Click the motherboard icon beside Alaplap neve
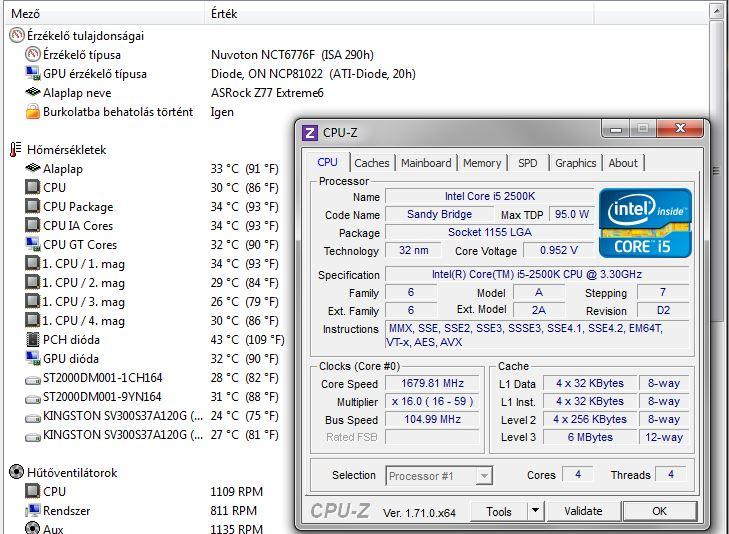The image size is (729, 534). pos(33,92)
